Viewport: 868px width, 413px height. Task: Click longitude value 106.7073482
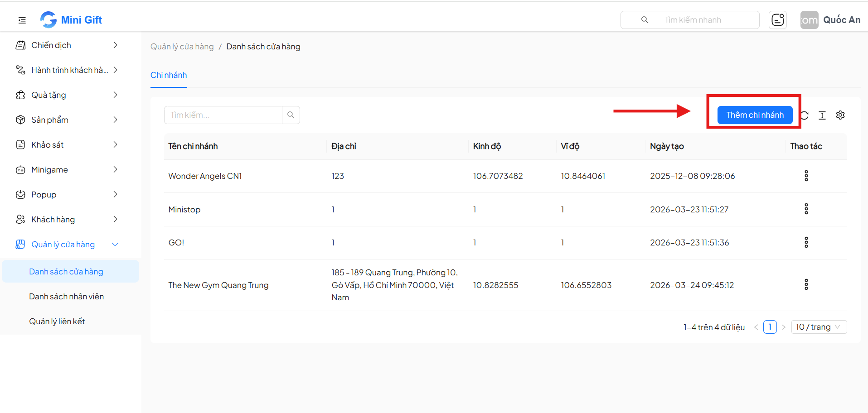(498, 176)
